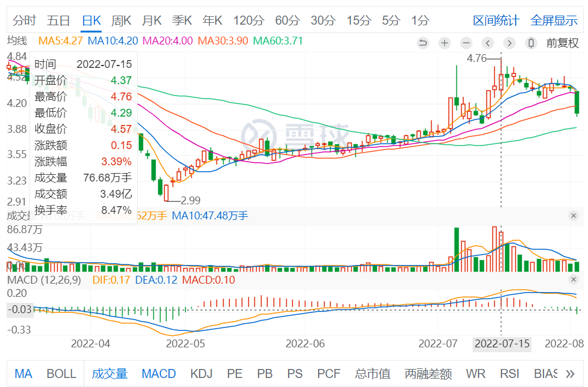Click 全屏显示 to go fullscreen
The width and height of the screenshot is (588, 387).
pos(554,20)
